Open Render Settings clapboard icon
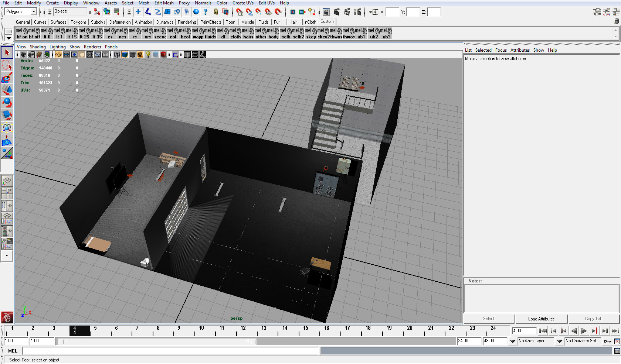Screen dimensions: 621x364 pos(357,12)
